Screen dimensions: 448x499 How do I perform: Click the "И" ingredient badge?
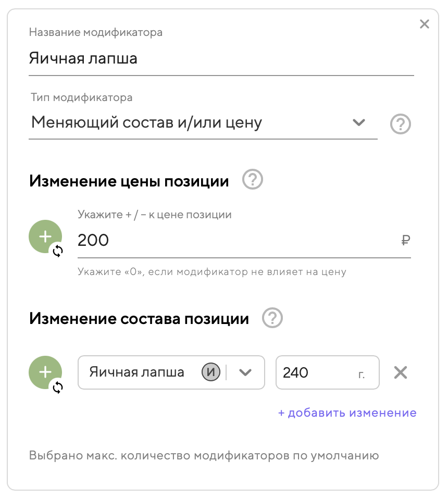point(211,372)
